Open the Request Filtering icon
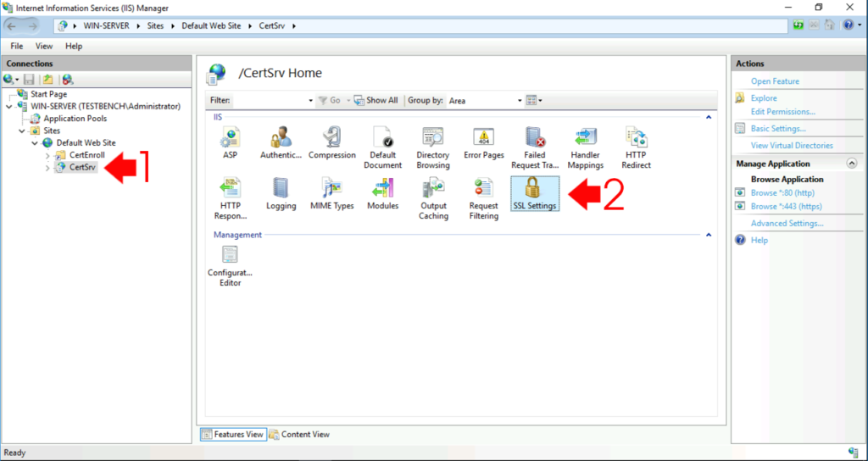 (x=483, y=197)
